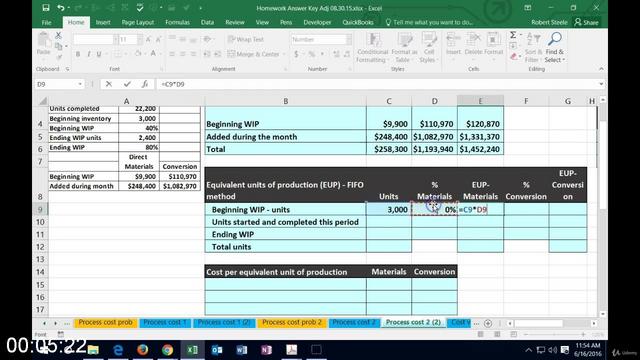Open the Process cost prob 2 sheet tab
The width and height of the screenshot is (640, 360).
(292, 322)
